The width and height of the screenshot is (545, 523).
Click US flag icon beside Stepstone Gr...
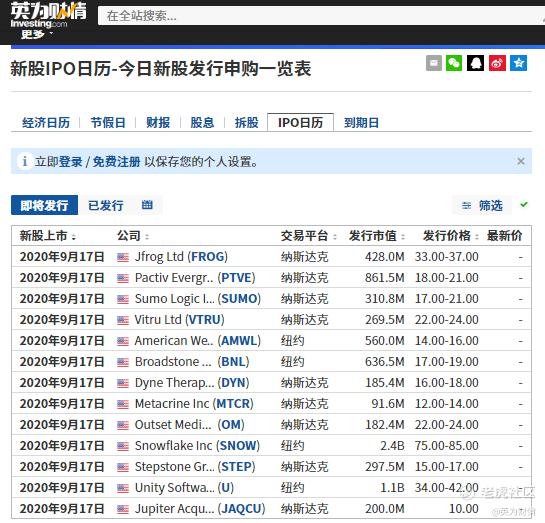tap(123, 467)
